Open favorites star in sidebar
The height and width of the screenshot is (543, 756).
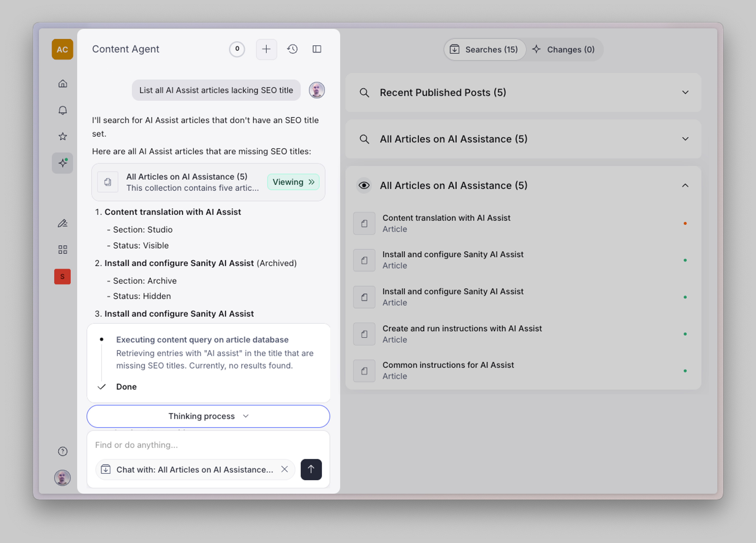click(x=63, y=136)
